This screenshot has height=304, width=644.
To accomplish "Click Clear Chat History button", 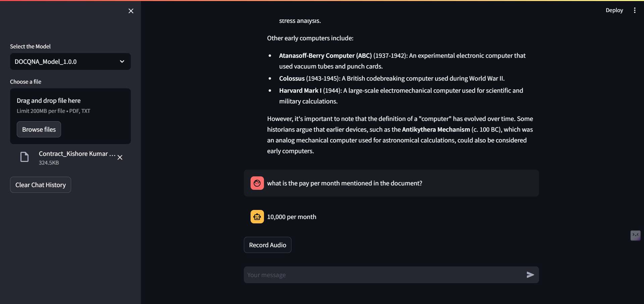I will (41, 185).
